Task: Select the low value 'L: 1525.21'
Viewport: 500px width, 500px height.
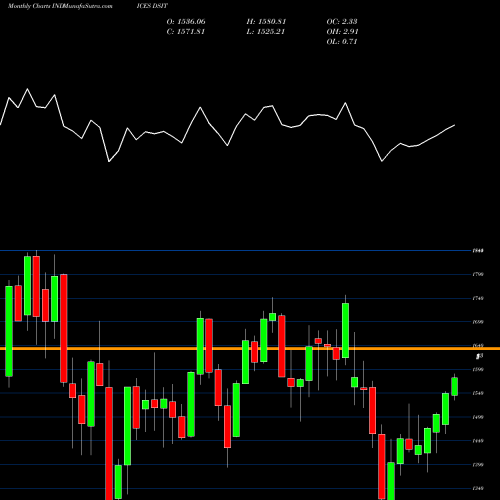Action: click(x=266, y=32)
